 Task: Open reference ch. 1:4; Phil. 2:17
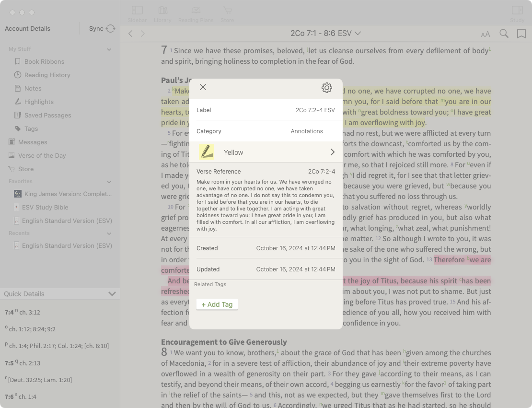(x=59, y=346)
